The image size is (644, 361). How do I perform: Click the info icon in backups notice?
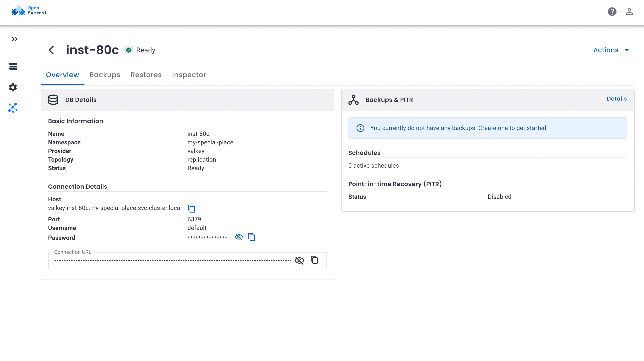[360, 128]
